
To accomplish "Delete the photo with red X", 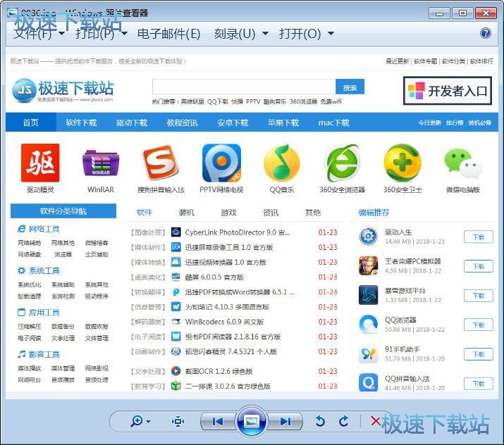I will 375,421.
